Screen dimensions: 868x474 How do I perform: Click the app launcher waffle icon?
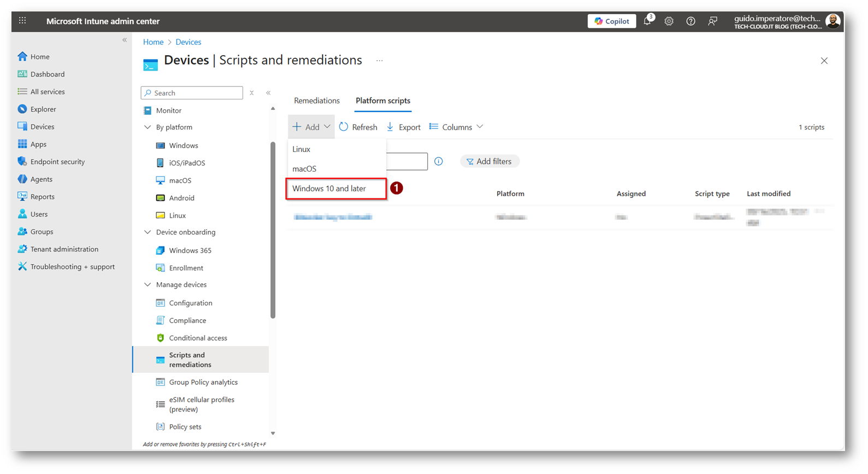point(22,21)
